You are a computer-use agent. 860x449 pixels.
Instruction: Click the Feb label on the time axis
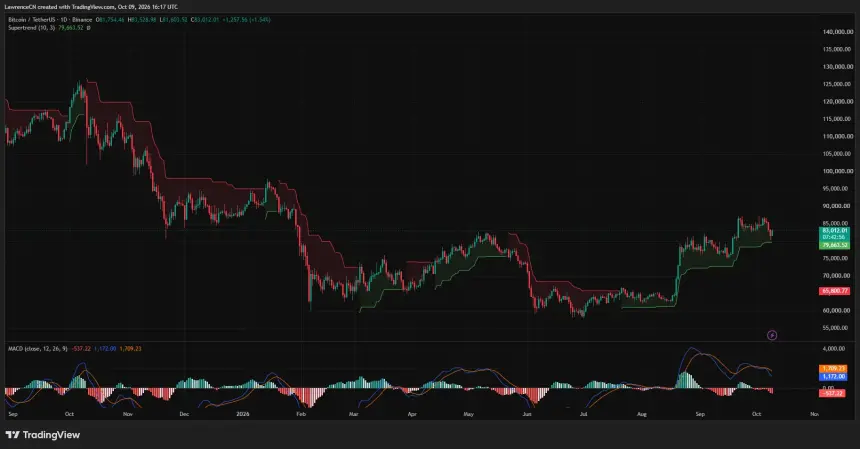(x=301, y=414)
